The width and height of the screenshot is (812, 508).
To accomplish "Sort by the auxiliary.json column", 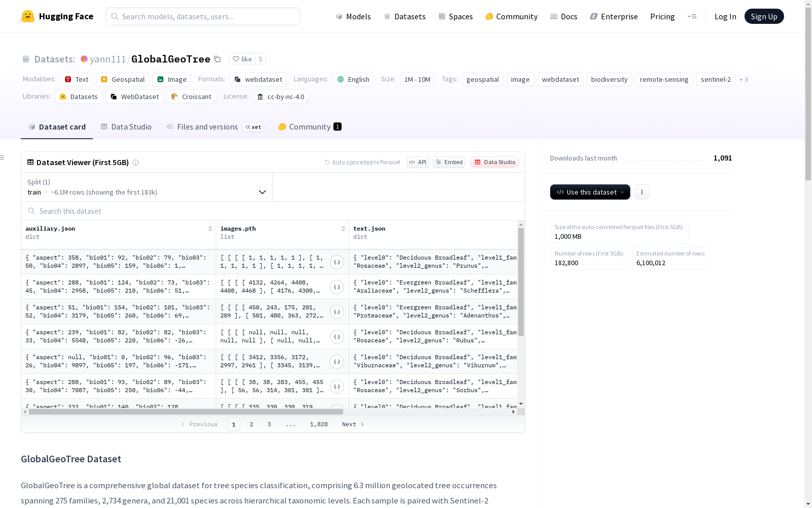I will coord(210,229).
